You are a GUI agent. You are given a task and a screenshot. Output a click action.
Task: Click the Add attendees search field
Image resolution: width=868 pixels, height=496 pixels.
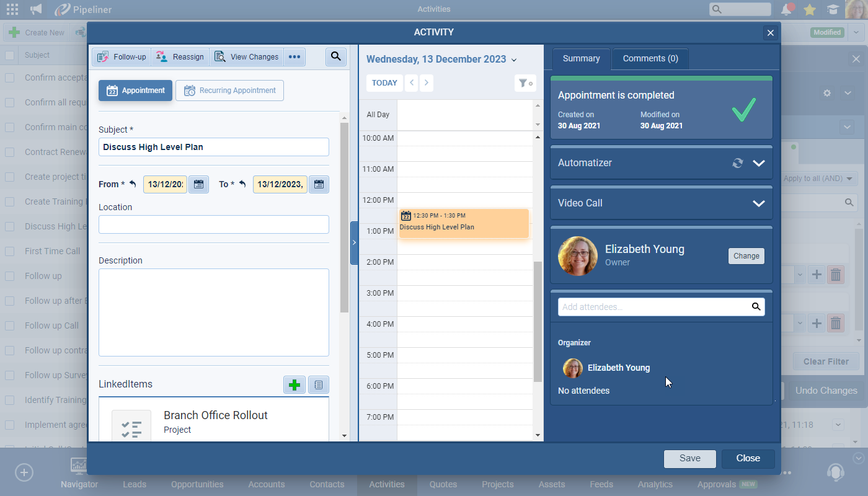[654, 307]
